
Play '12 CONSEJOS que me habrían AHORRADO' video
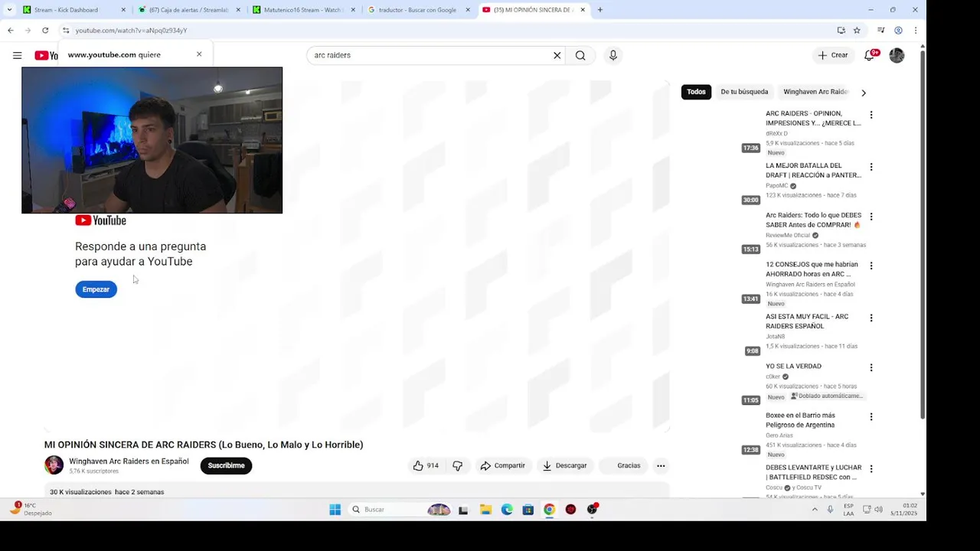[812, 269]
